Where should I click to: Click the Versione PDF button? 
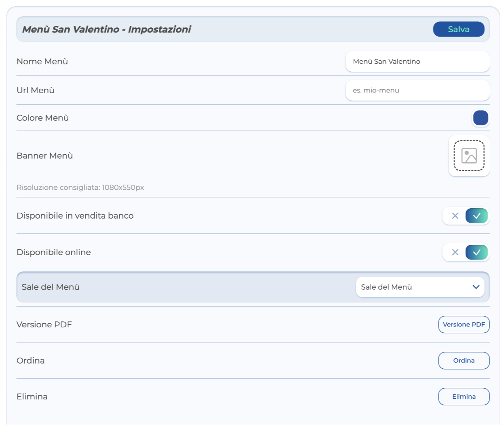coord(464,324)
